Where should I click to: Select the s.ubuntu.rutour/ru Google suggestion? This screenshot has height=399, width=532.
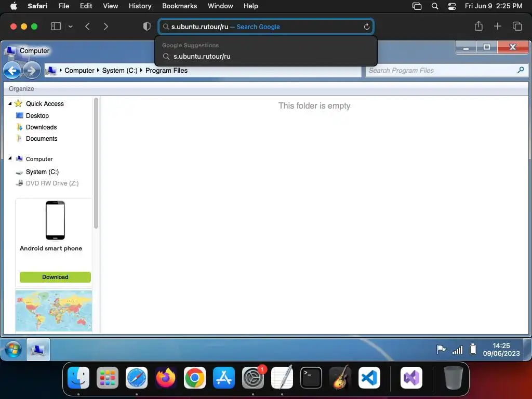pyautogui.click(x=266, y=56)
